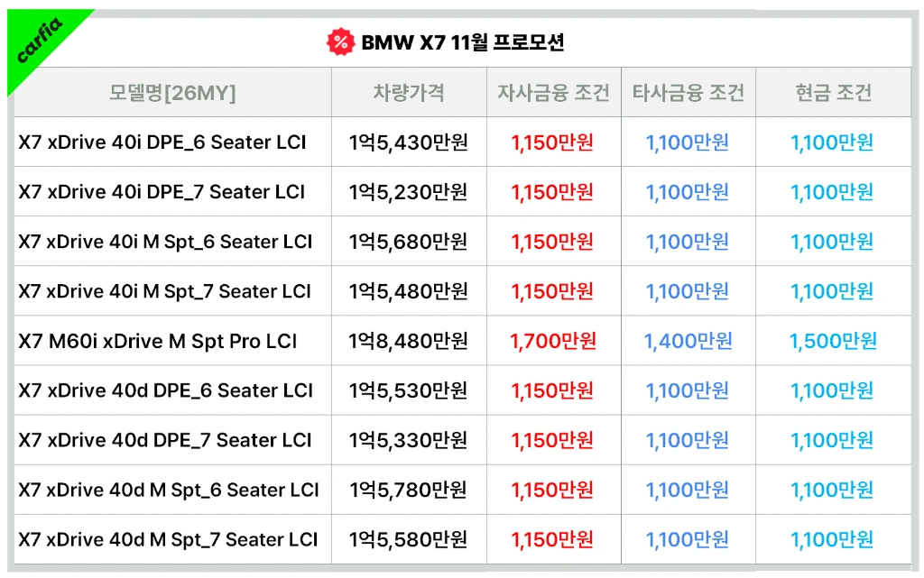This screenshot has width=924, height=578.
Task: Click the X7 xDrive 40d DPE_6 Seater LCI row name
Action: [x=166, y=390]
